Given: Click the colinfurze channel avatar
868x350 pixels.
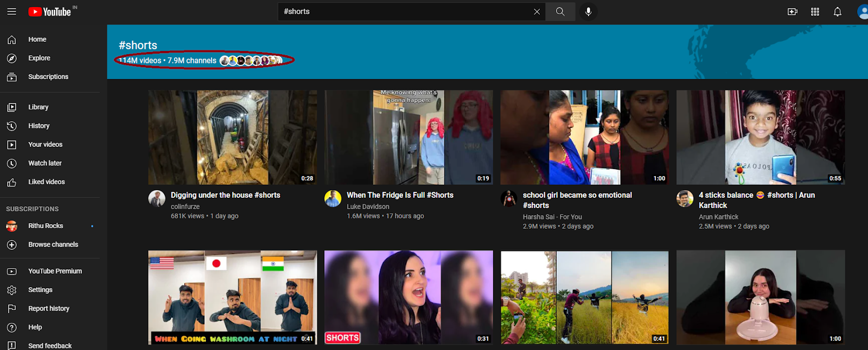Looking at the screenshot, I should (157, 198).
